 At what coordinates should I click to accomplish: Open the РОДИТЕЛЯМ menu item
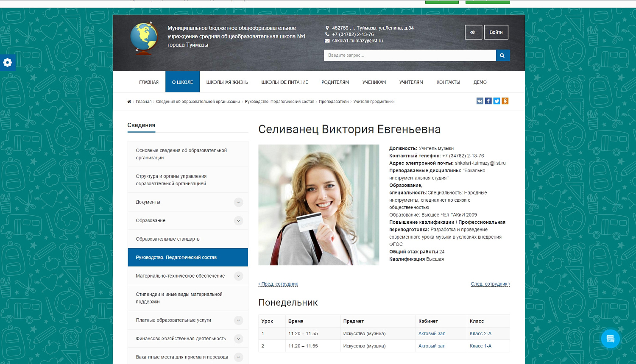[x=335, y=82]
